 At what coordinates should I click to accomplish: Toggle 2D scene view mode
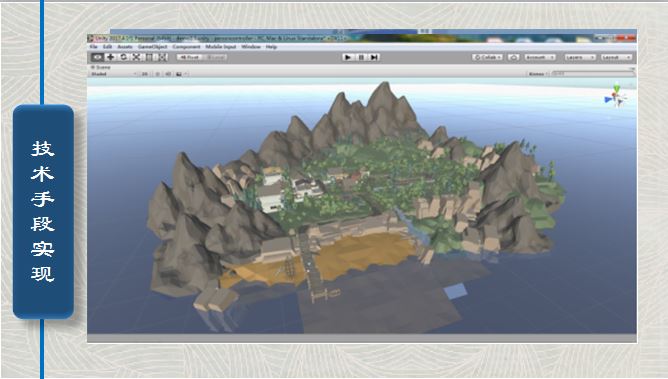pos(145,74)
